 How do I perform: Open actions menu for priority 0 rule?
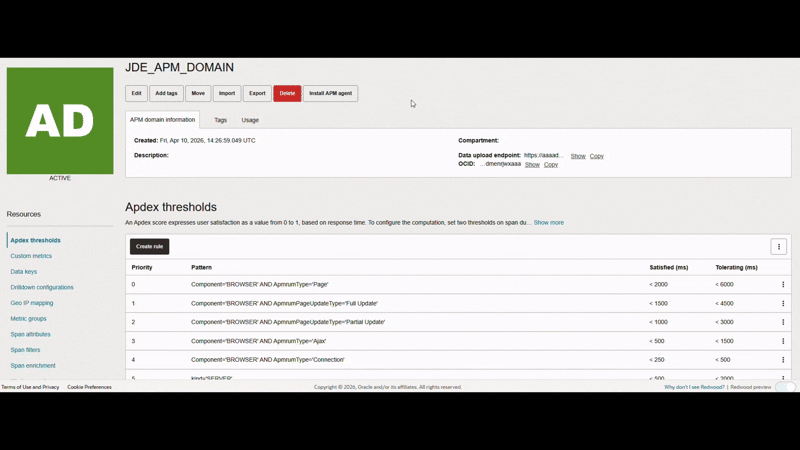tap(783, 285)
